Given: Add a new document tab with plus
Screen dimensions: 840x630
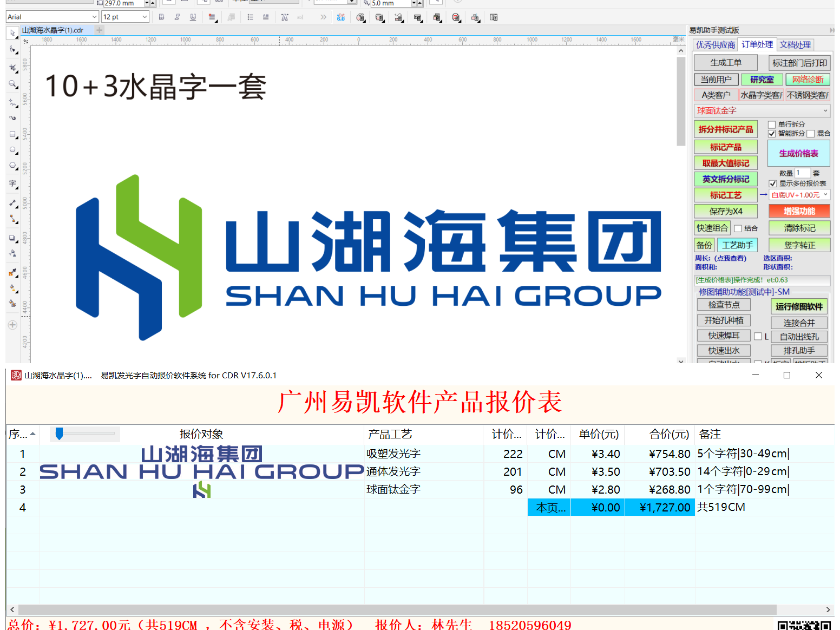Looking at the screenshot, I should click(100, 30).
